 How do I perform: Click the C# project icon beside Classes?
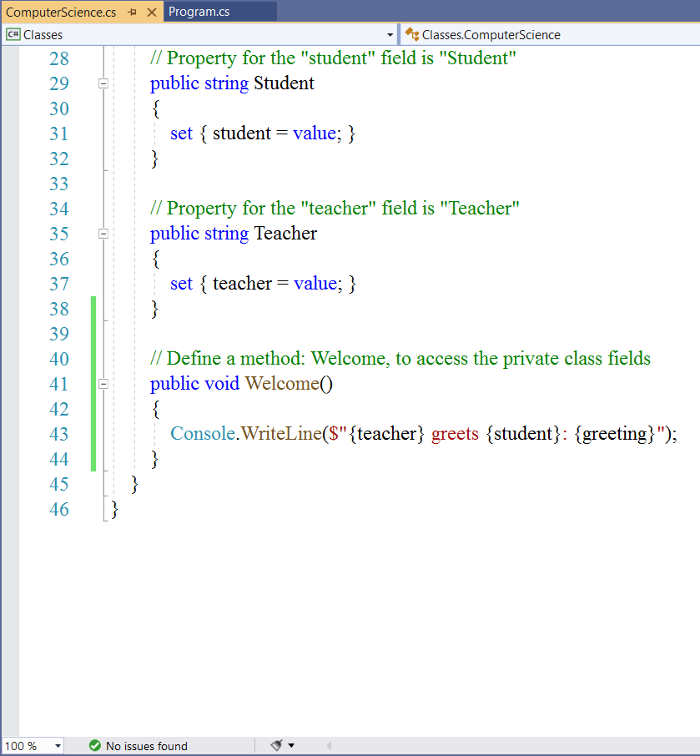tap(13, 35)
